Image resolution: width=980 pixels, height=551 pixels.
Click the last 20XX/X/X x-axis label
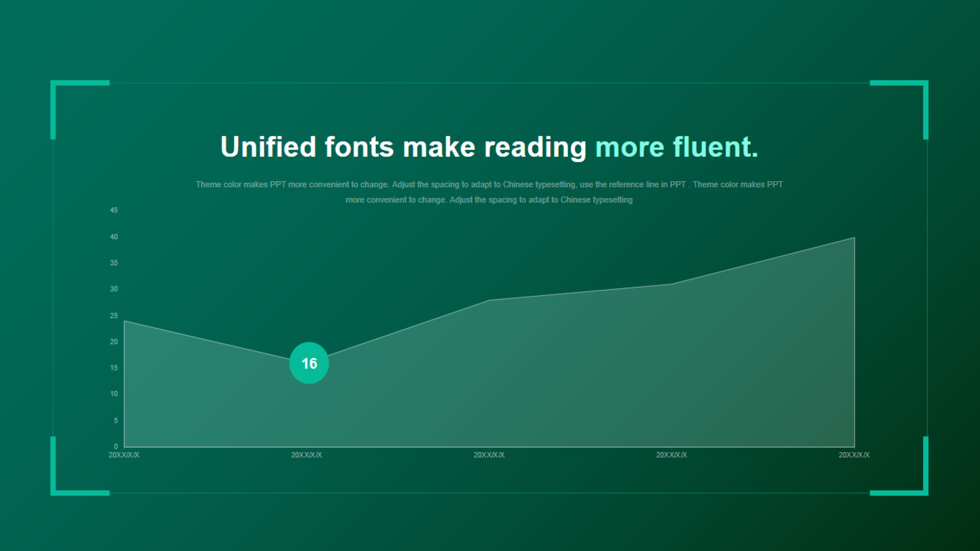pos(854,455)
